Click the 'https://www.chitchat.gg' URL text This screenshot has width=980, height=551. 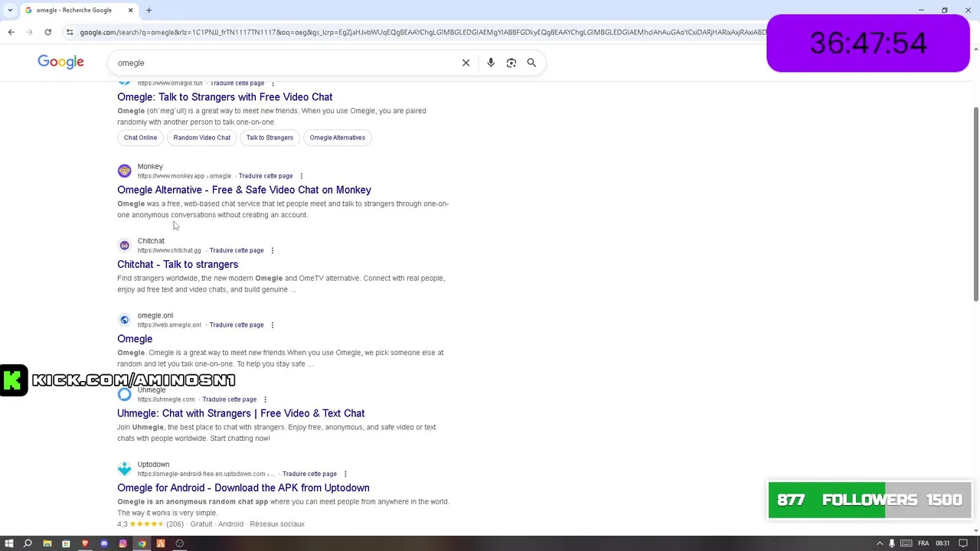point(169,250)
